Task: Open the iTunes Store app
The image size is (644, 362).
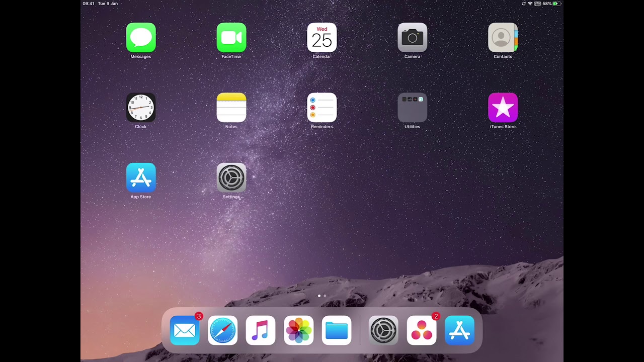Action: (503, 108)
